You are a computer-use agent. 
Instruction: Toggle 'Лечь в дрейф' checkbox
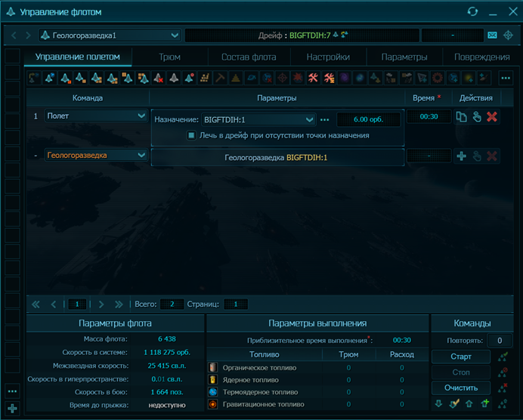click(192, 135)
